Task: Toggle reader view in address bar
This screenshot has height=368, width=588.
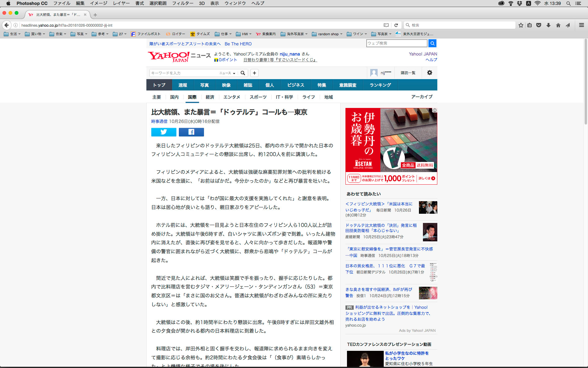Action: (386, 25)
